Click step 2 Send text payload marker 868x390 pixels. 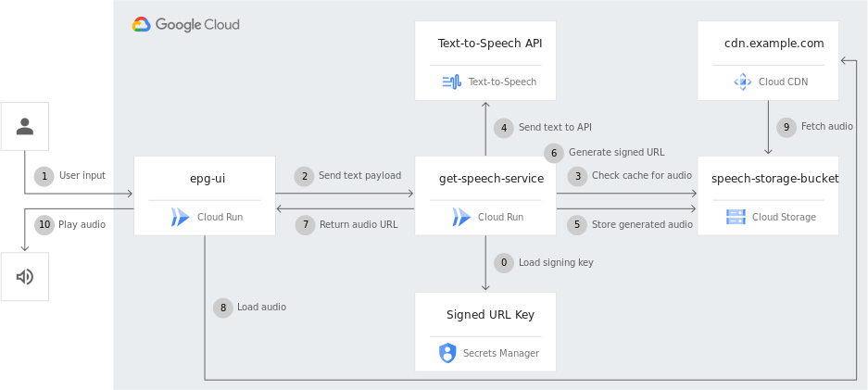[304, 175]
